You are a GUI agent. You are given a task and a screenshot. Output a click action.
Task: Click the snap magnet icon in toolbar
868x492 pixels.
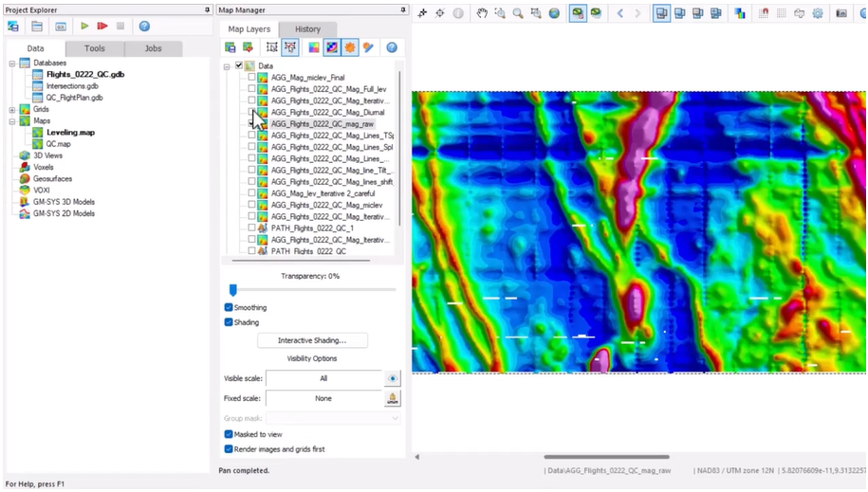764,13
